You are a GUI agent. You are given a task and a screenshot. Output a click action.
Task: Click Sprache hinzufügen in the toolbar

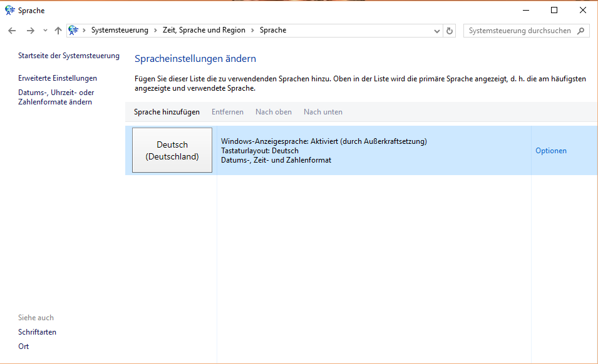click(x=167, y=112)
